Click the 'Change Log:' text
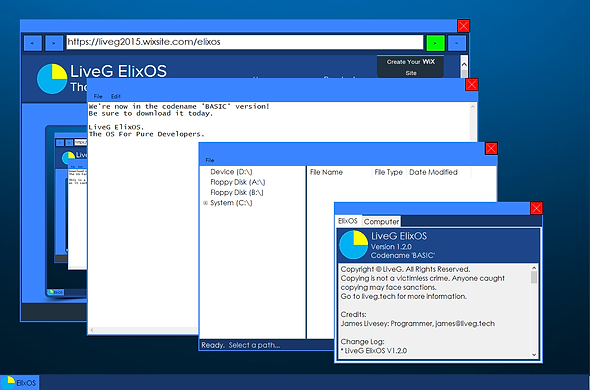The width and height of the screenshot is (590, 390). [362, 342]
